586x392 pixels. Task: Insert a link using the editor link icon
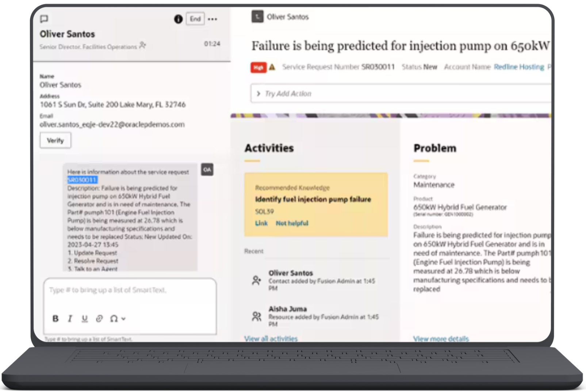pos(99,319)
